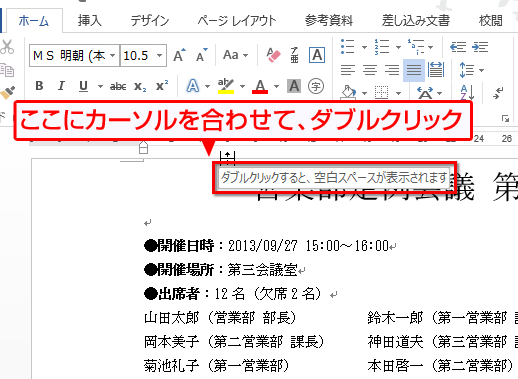Click the ruler indent marker

point(143,148)
